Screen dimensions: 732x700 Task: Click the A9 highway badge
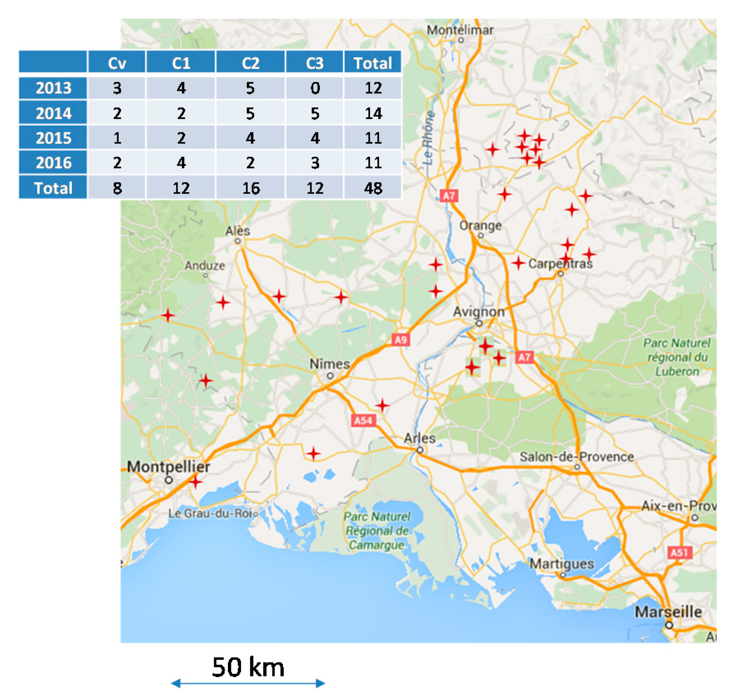click(400, 339)
